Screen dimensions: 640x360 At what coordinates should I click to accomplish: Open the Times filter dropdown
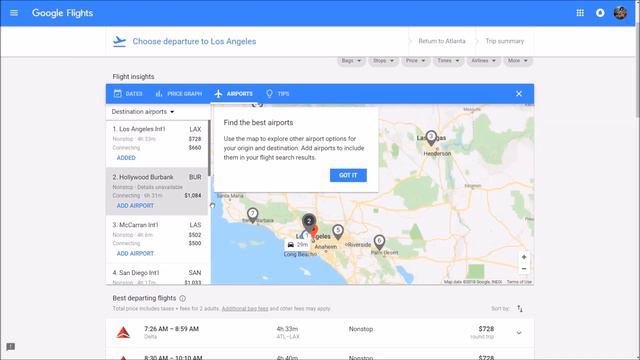448,60
